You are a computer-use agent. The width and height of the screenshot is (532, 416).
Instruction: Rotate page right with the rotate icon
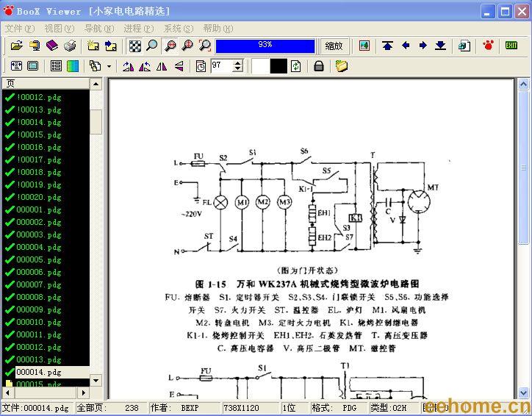(x=145, y=66)
